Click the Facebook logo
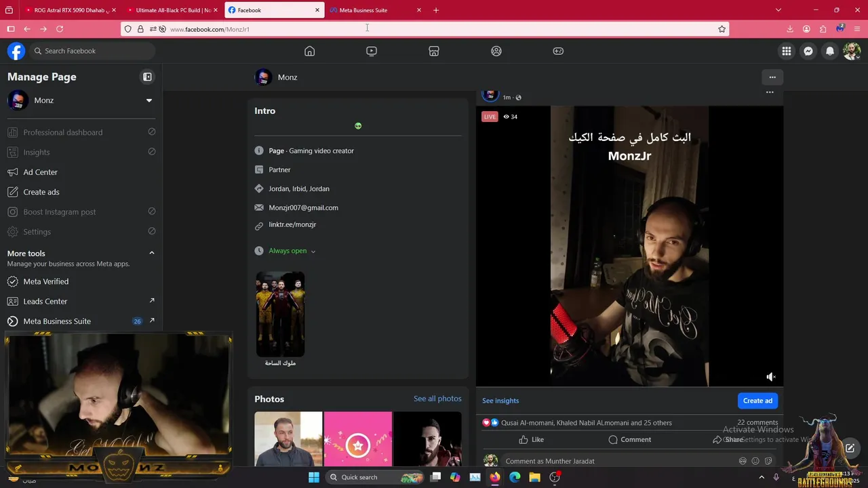 click(x=16, y=51)
